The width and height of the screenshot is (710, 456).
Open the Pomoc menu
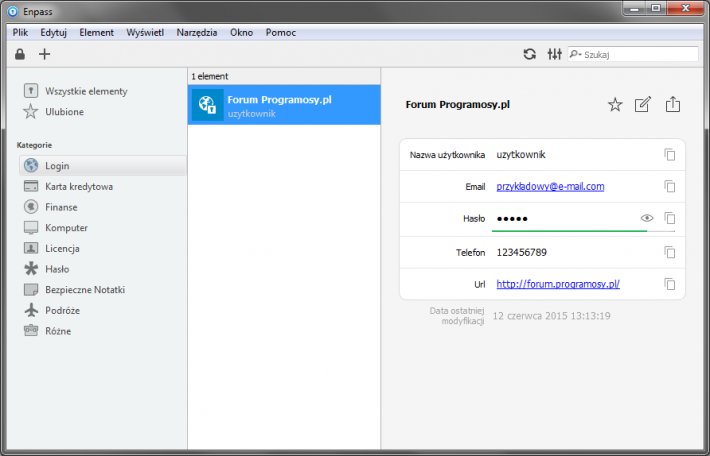[281, 33]
